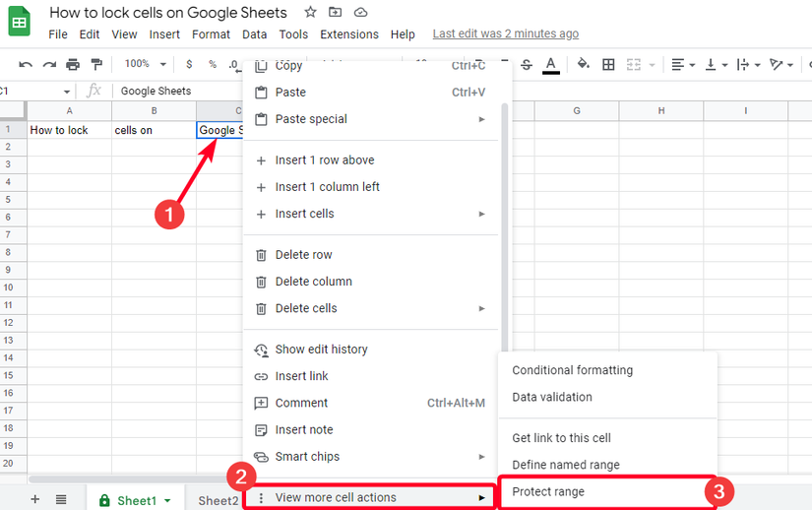Select the Paint format tool

tap(96, 65)
